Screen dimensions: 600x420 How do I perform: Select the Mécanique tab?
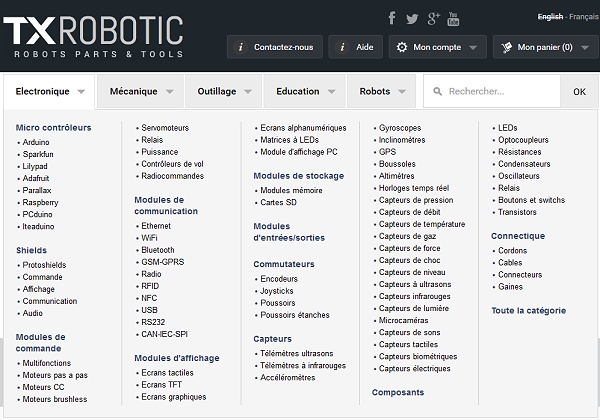tap(140, 91)
